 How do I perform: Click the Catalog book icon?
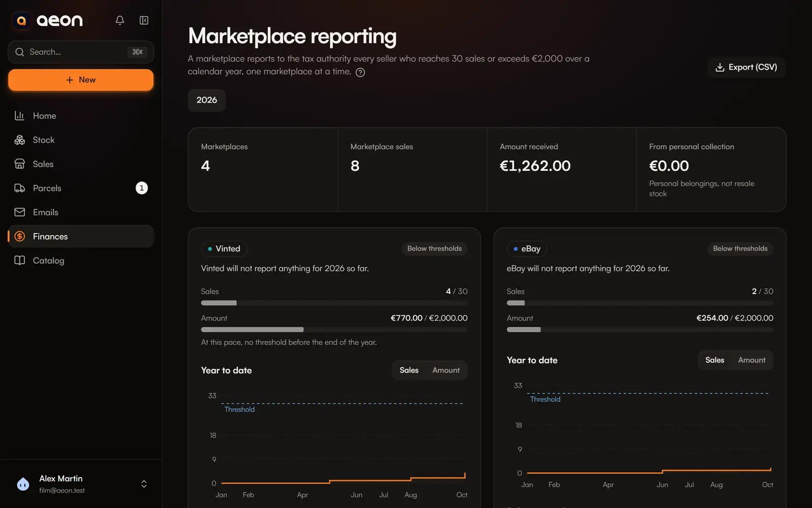coord(20,261)
